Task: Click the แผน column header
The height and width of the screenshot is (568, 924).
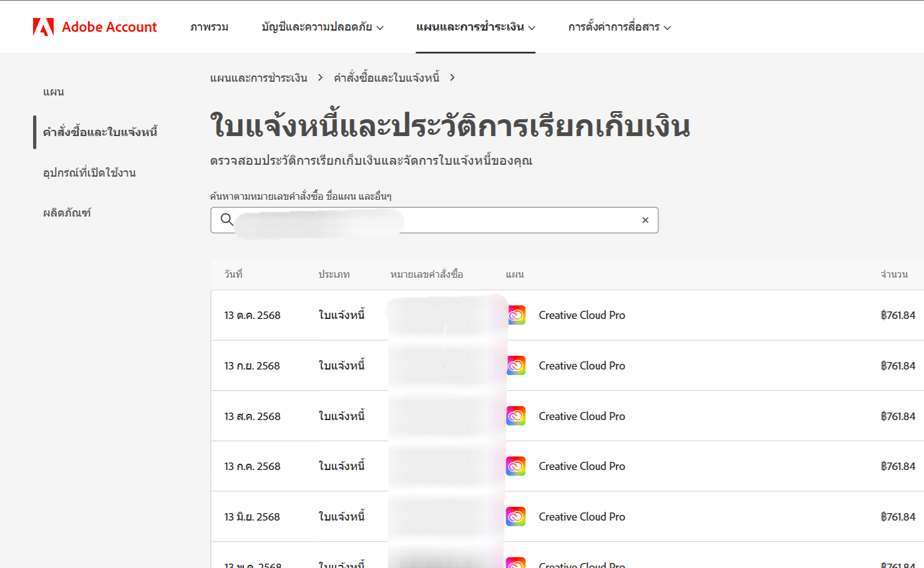Action: point(515,274)
